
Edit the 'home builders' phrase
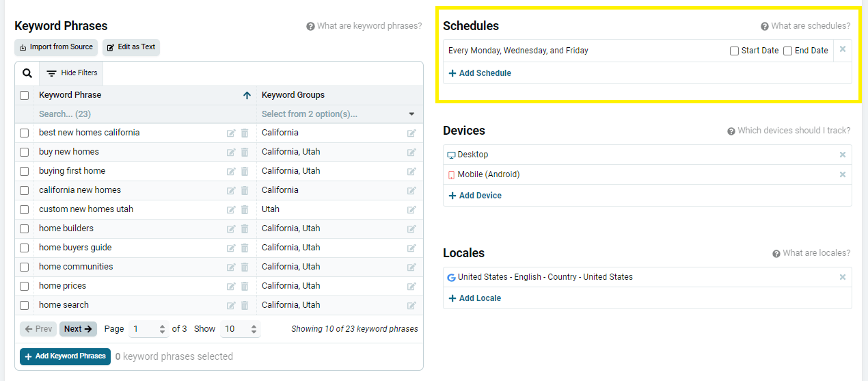(x=231, y=229)
